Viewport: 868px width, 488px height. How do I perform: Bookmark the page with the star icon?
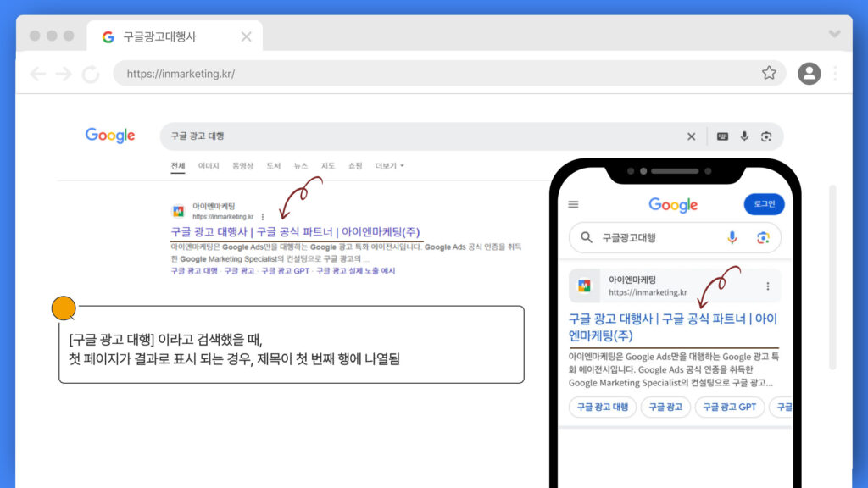(768, 73)
